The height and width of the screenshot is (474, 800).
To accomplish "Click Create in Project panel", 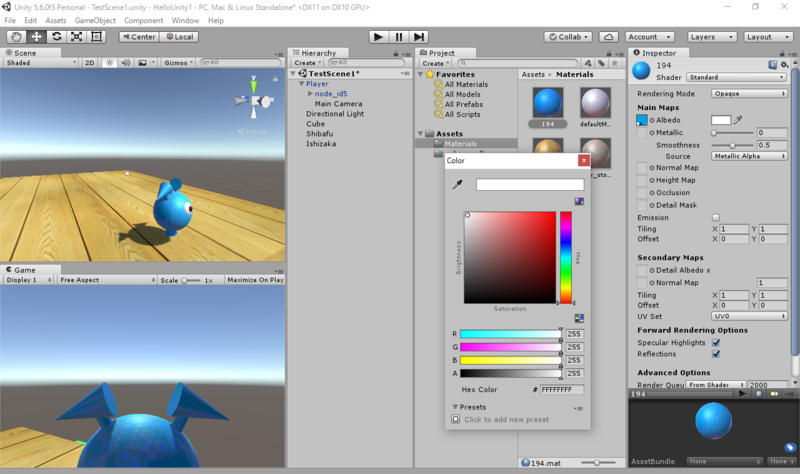I will [x=436, y=63].
